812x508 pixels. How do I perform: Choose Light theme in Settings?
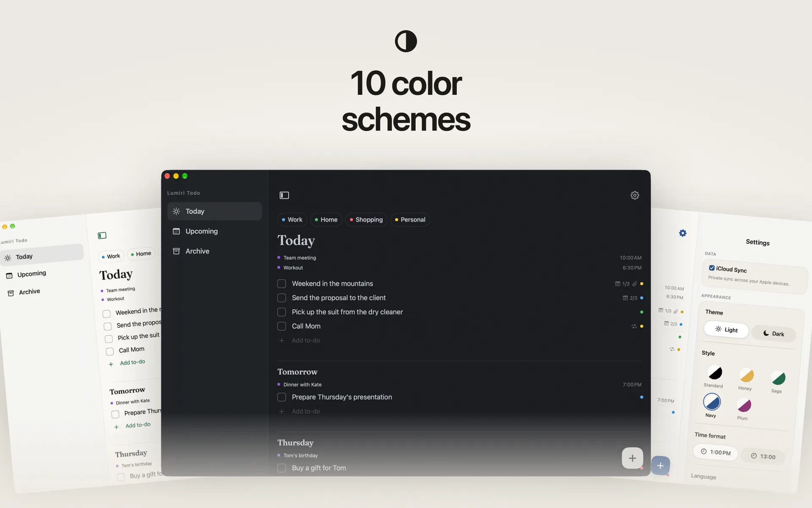click(x=726, y=330)
